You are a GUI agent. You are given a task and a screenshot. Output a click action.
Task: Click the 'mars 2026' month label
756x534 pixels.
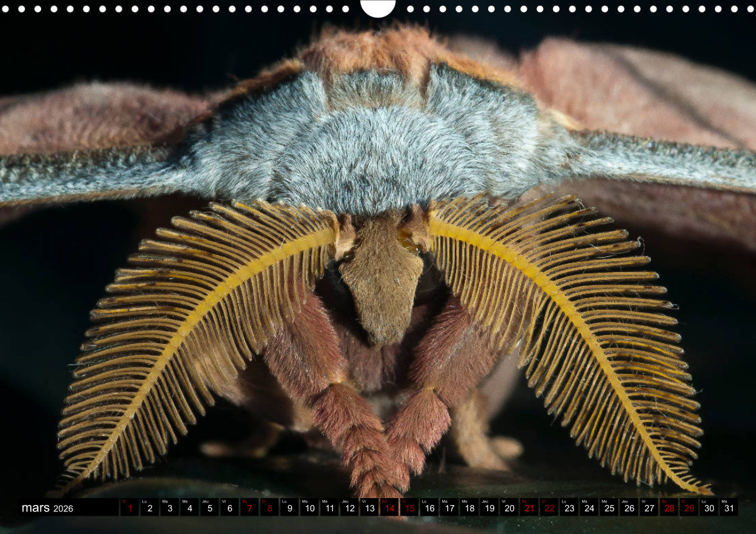coord(47,508)
